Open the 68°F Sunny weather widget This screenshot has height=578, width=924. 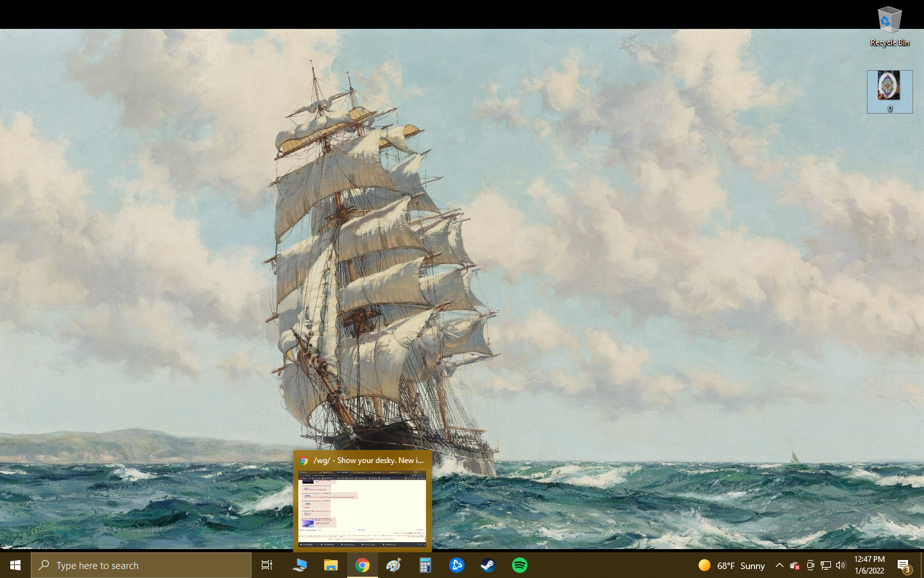[732, 565]
